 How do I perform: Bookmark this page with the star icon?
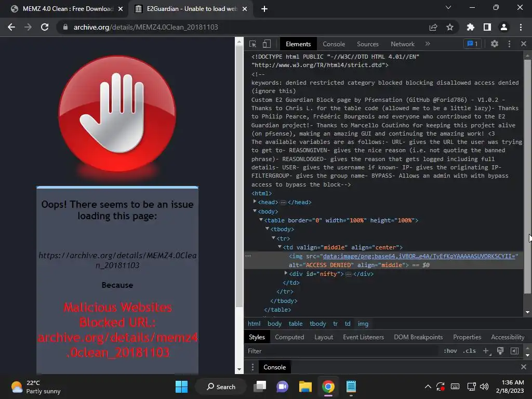pos(449,27)
